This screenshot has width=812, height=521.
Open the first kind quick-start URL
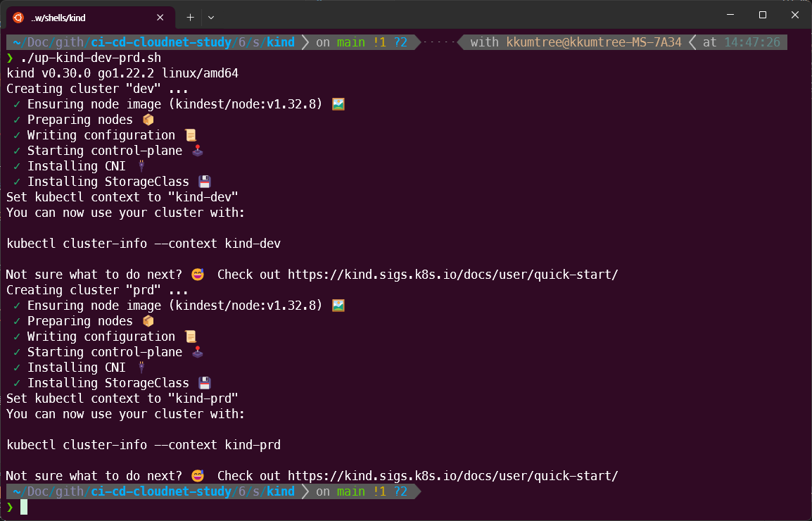pyautogui.click(x=453, y=275)
